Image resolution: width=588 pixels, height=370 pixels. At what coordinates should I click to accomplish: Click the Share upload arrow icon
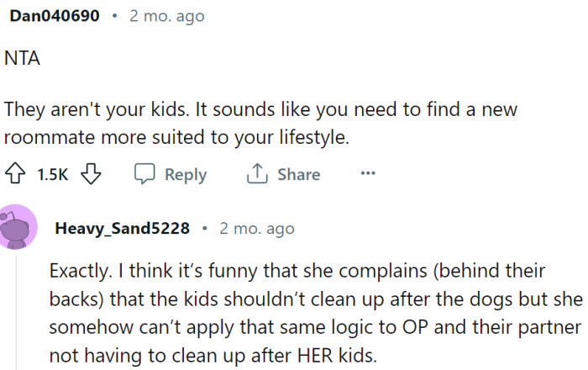[x=256, y=174]
